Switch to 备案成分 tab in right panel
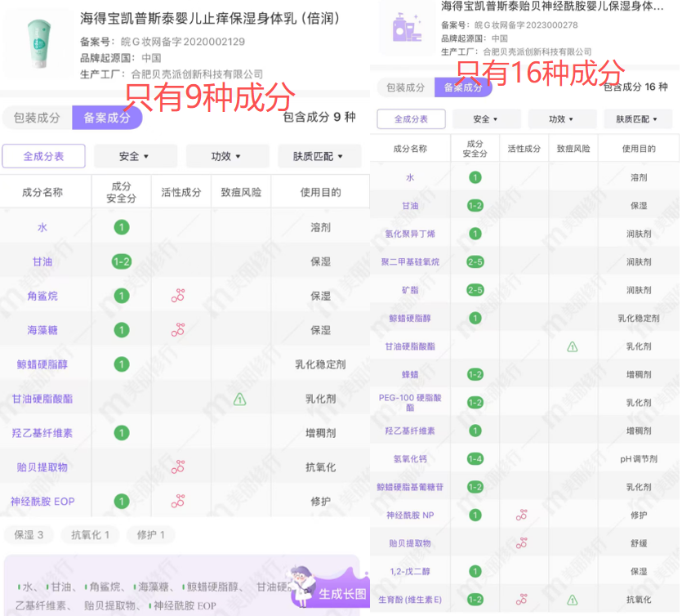 click(463, 87)
